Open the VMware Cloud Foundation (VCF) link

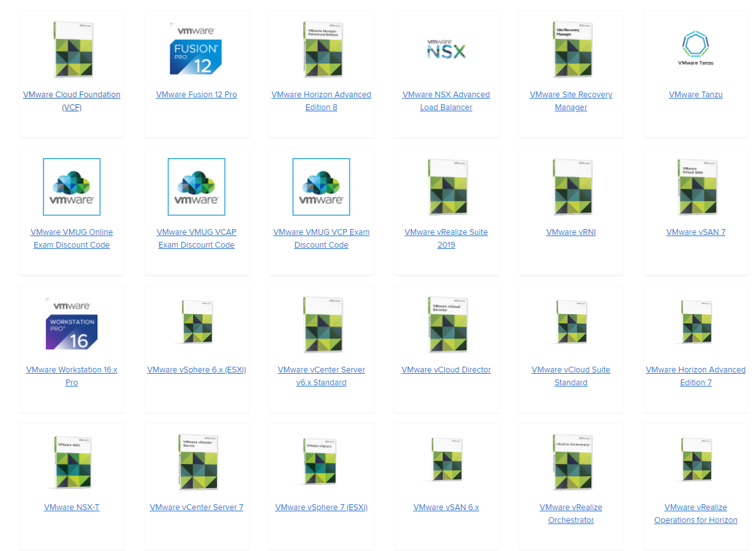71,100
